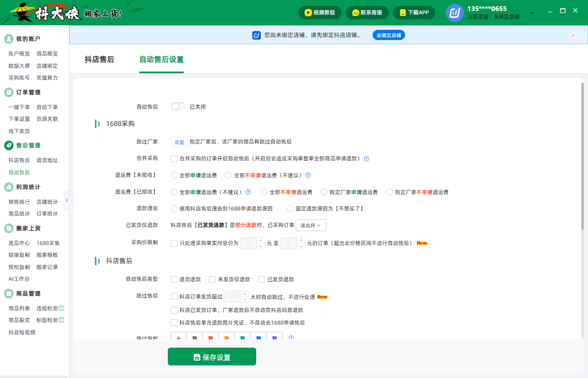Click the 我的账户 person icon in sidebar

coord(9,39)
